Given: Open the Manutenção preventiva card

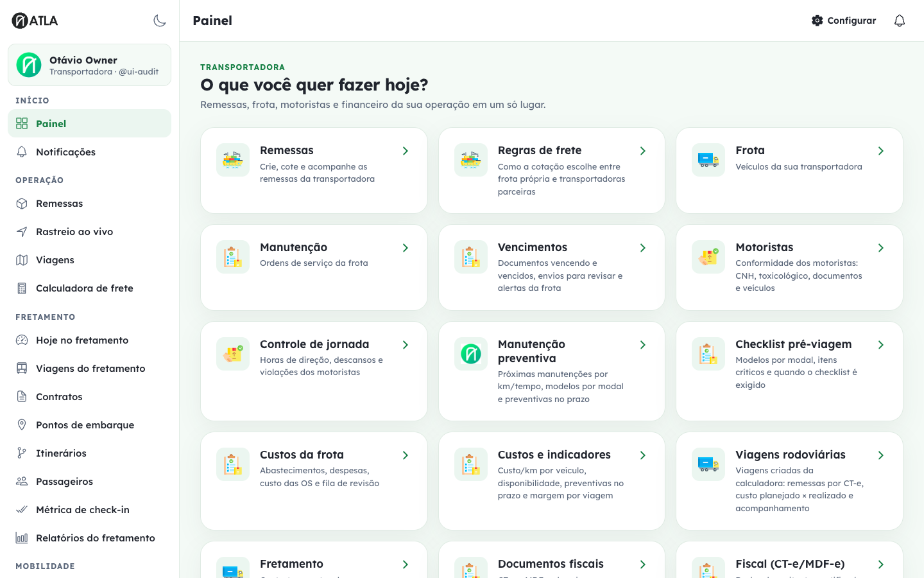Looking at the screenshot, I should coord(552,371).
